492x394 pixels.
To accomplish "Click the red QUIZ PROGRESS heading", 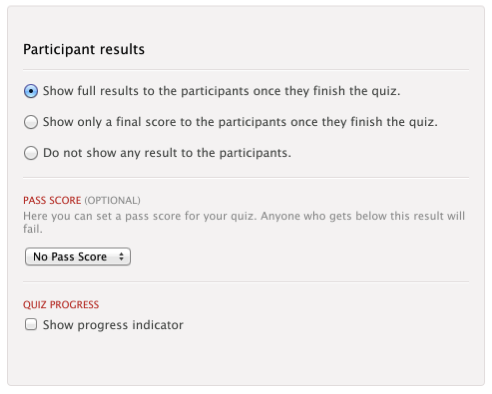I will pos(61,305).
